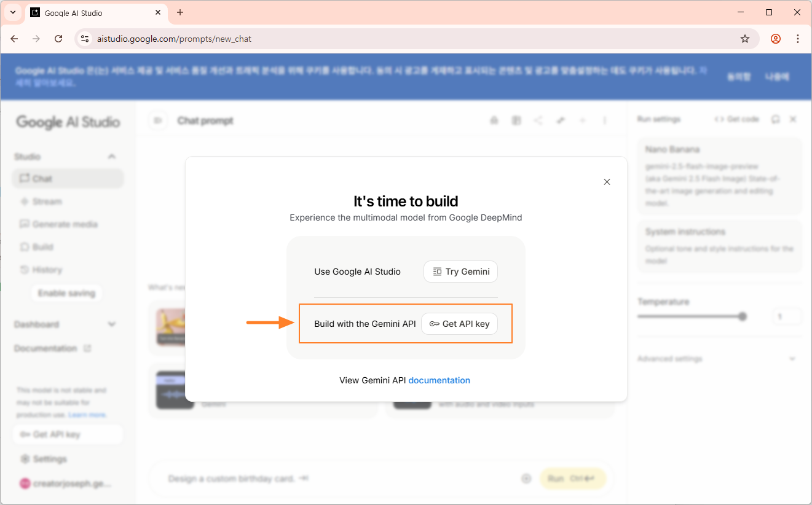Image resolution: width=812 pixels, height=505 pixels.
Task: Expand Advanced settings
Action: pyautogui.click(x=717, y=359)
